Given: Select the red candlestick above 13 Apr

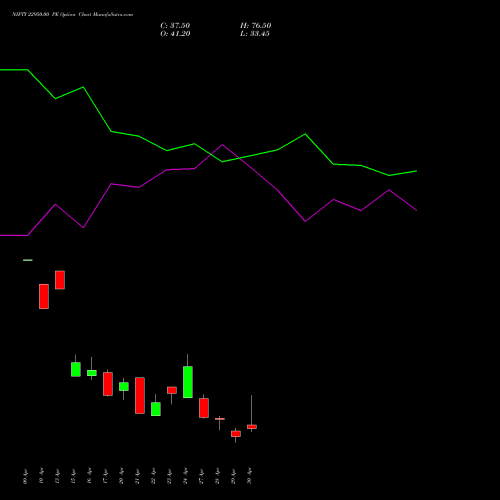Looking at the screenshot, I should 60,280.
